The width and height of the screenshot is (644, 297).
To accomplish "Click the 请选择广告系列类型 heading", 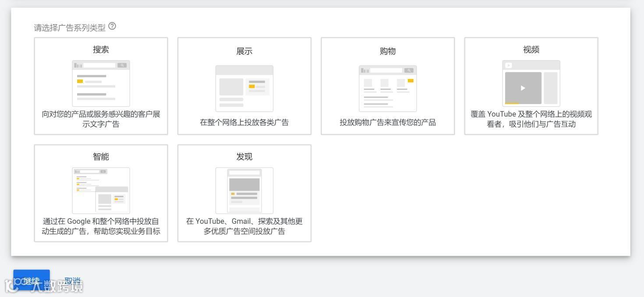I will point(70,28).
